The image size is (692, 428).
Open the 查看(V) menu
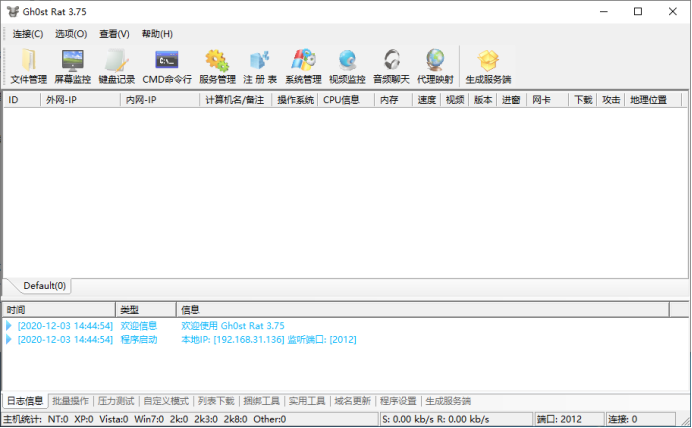114,34
